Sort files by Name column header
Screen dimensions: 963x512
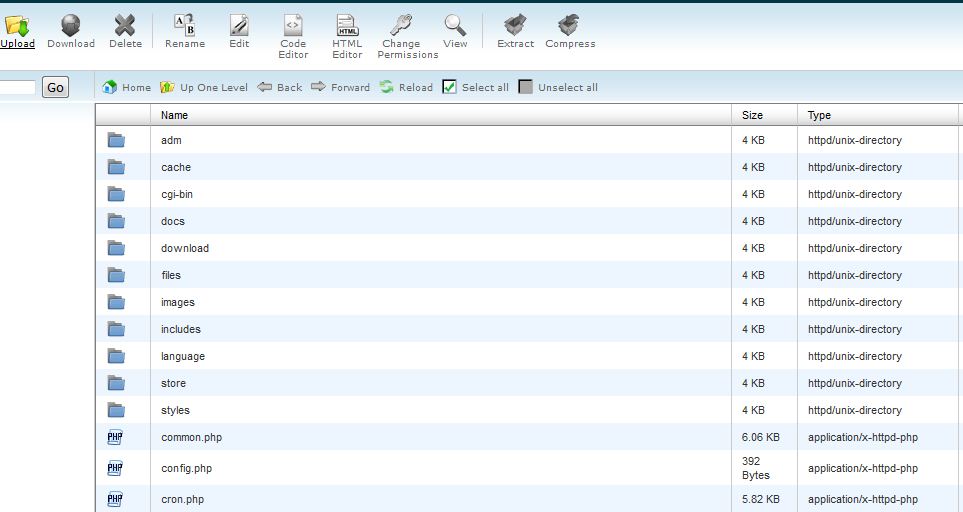point(174,115)
